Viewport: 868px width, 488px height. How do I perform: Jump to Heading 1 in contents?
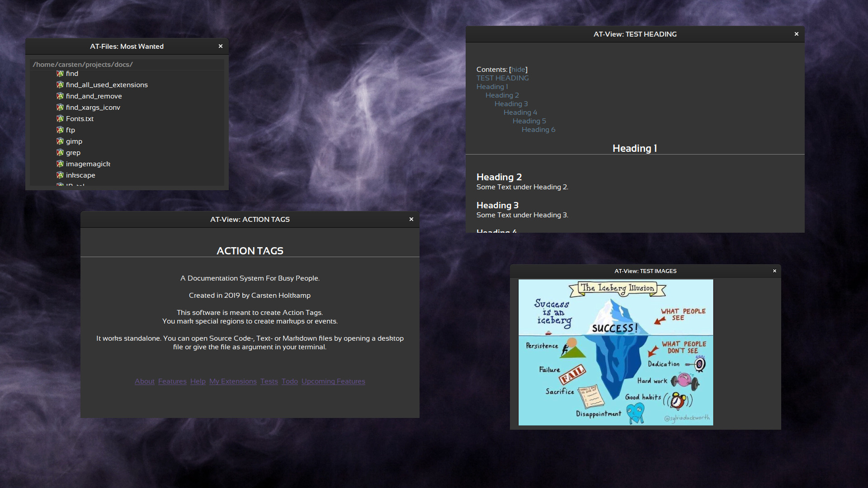[x=492, y=87]
